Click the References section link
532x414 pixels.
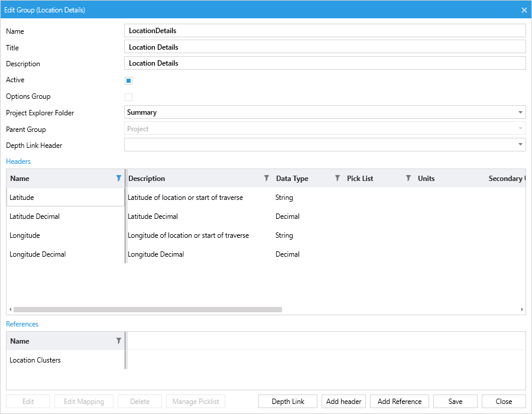[x=22, y=324]
